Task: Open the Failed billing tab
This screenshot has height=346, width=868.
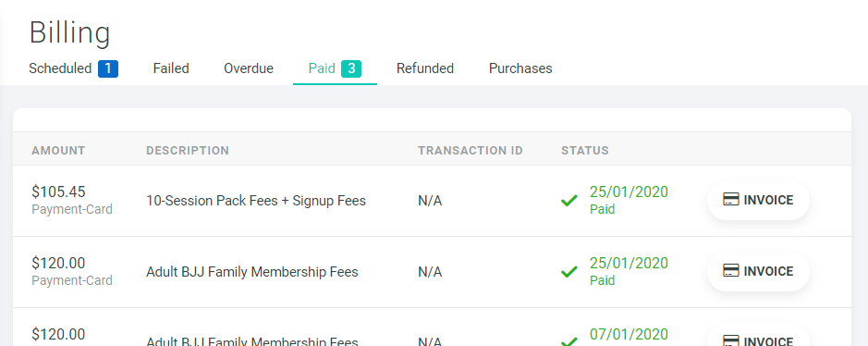Action: (171, 68)
